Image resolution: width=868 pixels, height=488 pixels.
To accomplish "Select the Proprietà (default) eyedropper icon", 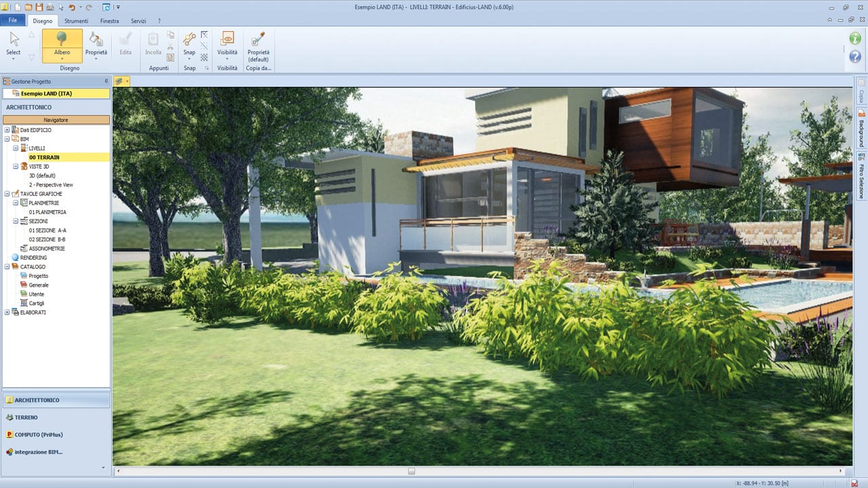I will (x=256, y=39).
